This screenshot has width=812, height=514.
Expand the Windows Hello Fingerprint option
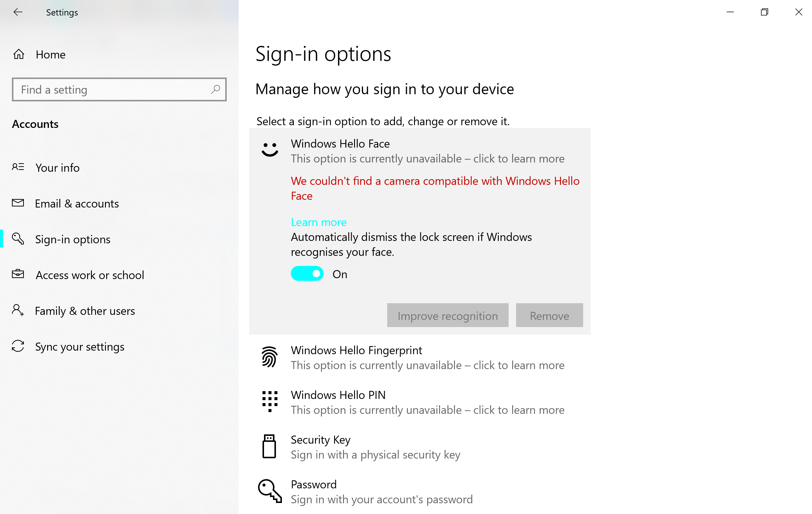419,357
